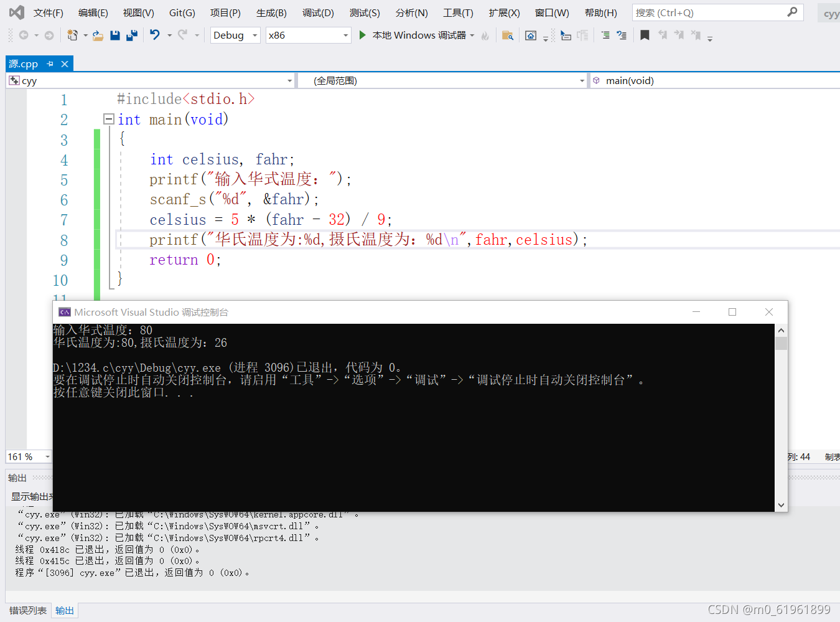Image resolution: width=840 pixels, height=622 pixels.
Task: Open the 扩展(X) menu
Action: [504, 12]
